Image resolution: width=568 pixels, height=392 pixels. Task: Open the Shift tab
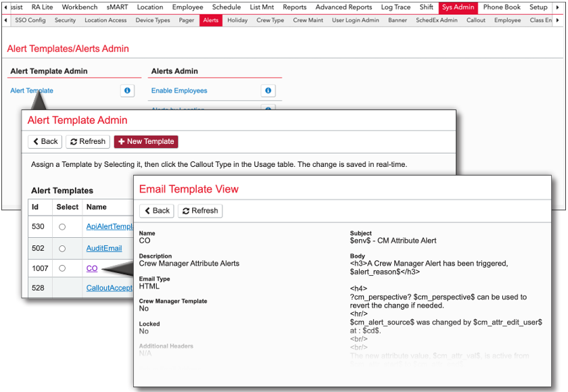[427, 7]
